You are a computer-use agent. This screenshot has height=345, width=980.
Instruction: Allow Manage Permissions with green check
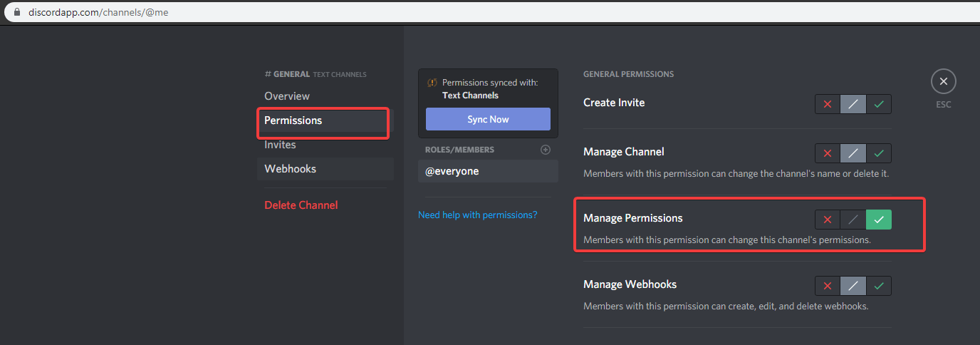click(879, 220)
